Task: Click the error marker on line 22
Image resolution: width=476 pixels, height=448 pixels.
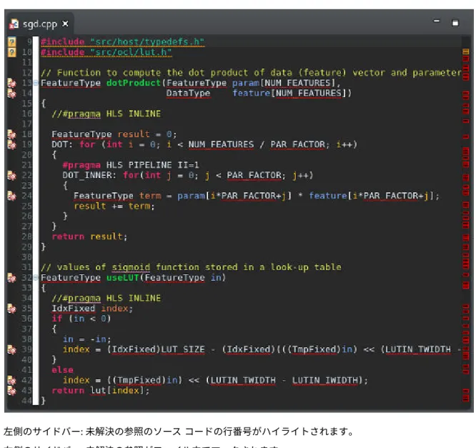Action: 12,175
